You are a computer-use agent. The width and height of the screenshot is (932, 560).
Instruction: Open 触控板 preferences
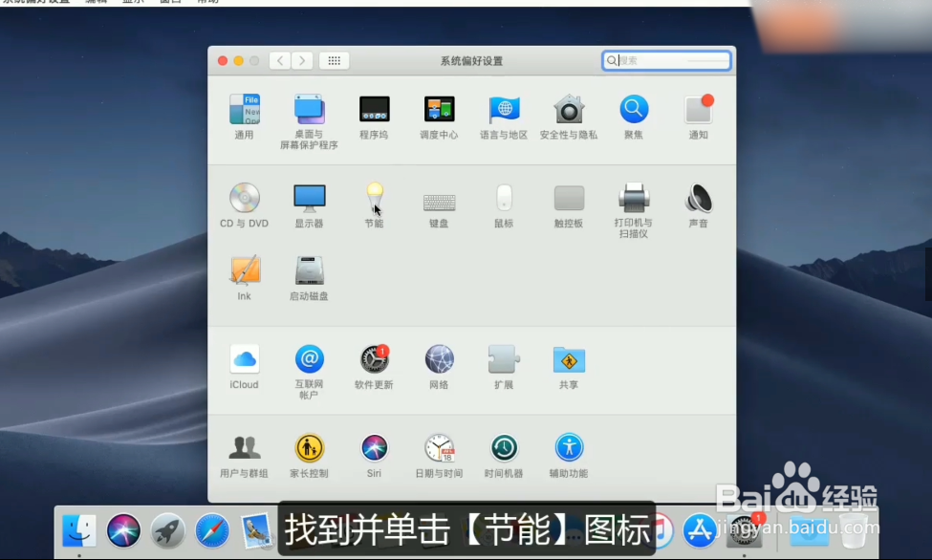pos(569,198)
